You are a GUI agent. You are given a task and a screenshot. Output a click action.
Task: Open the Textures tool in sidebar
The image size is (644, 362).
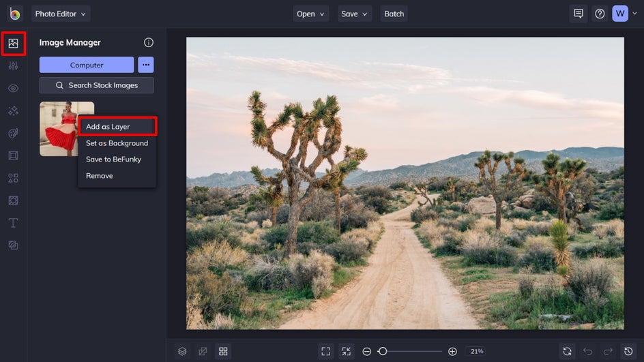click(x=13, y=245)
